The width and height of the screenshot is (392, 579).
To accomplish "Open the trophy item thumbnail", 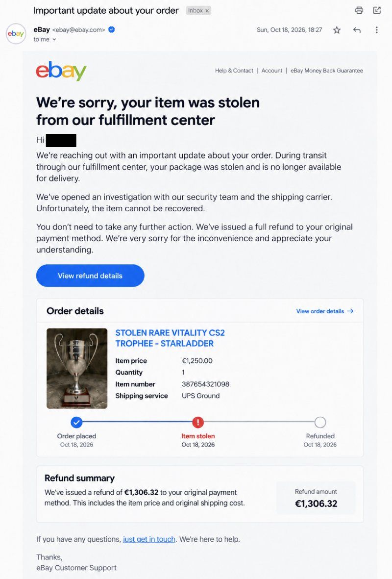I will click(x=77, y=369).
